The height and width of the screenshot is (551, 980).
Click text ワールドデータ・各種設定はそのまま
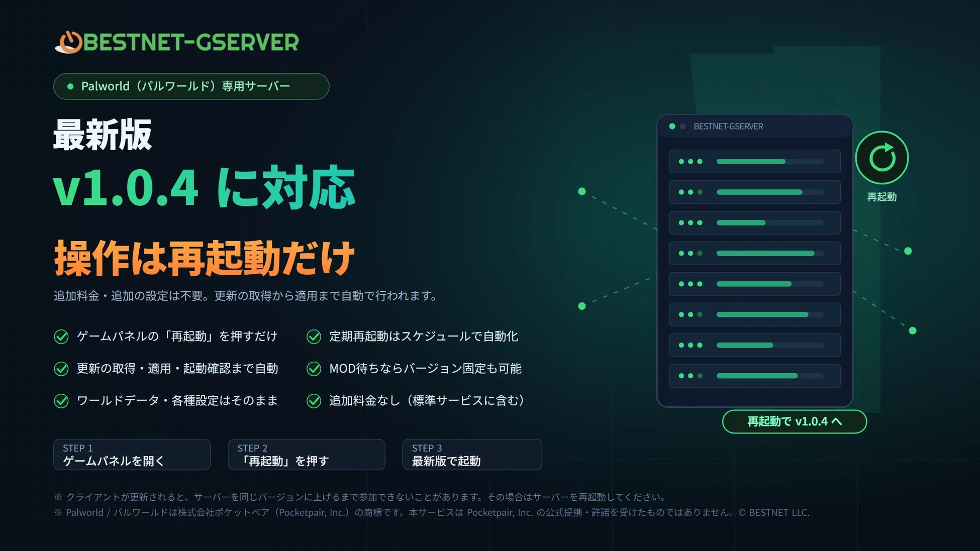[x=177, y=400]
